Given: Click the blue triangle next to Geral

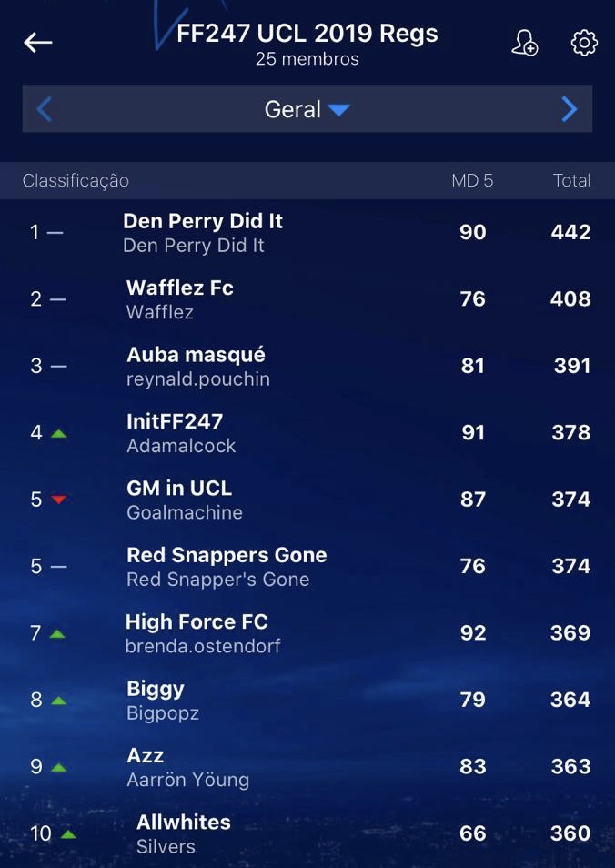Looking at the screenshot, I should (x=338, y=109).
